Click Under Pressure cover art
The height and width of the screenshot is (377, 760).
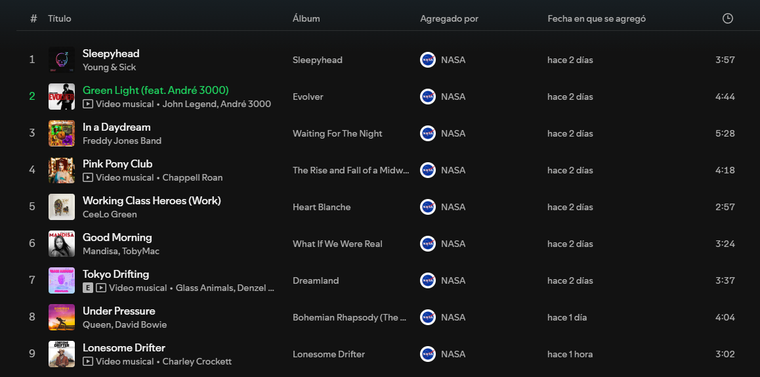62,317
